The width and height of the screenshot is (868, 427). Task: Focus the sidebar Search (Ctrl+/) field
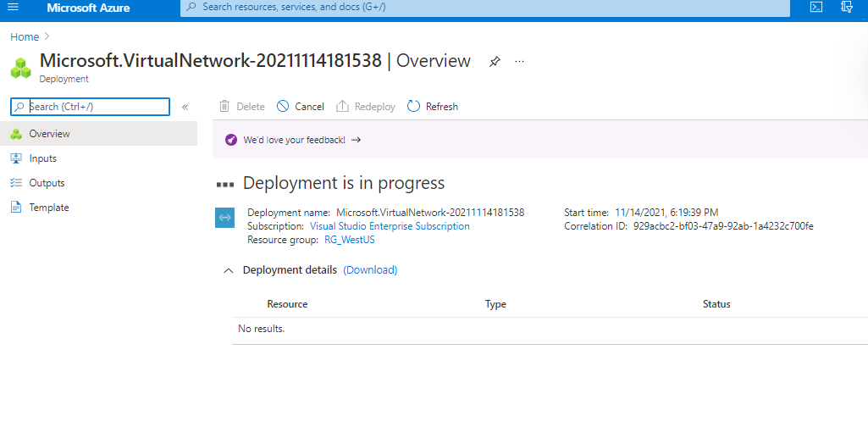tap(91, 107)
